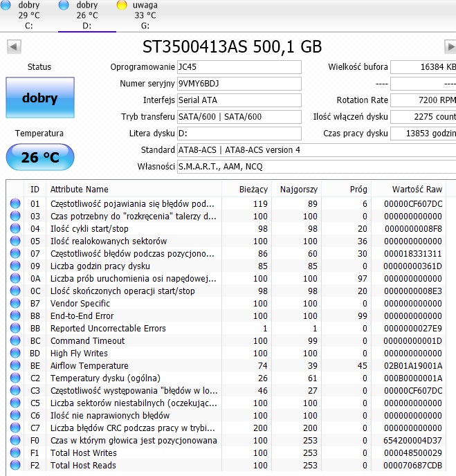
Task: Click status orb of attribute C3
Action: [15, 390]
